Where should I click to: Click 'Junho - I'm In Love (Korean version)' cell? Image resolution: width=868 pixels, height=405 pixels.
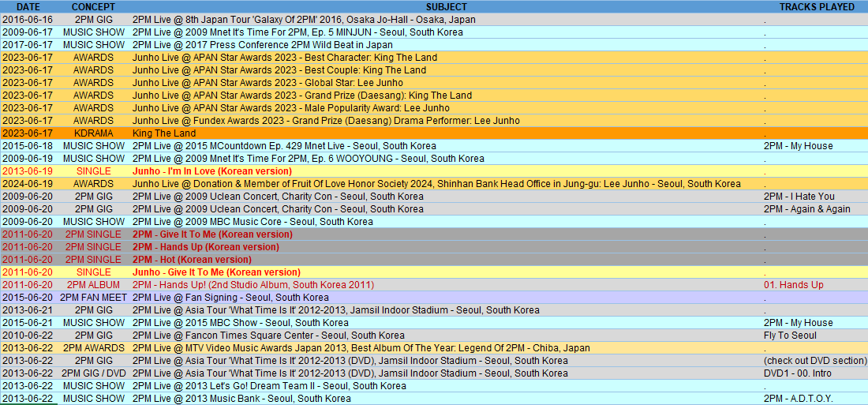pos(446,171)
